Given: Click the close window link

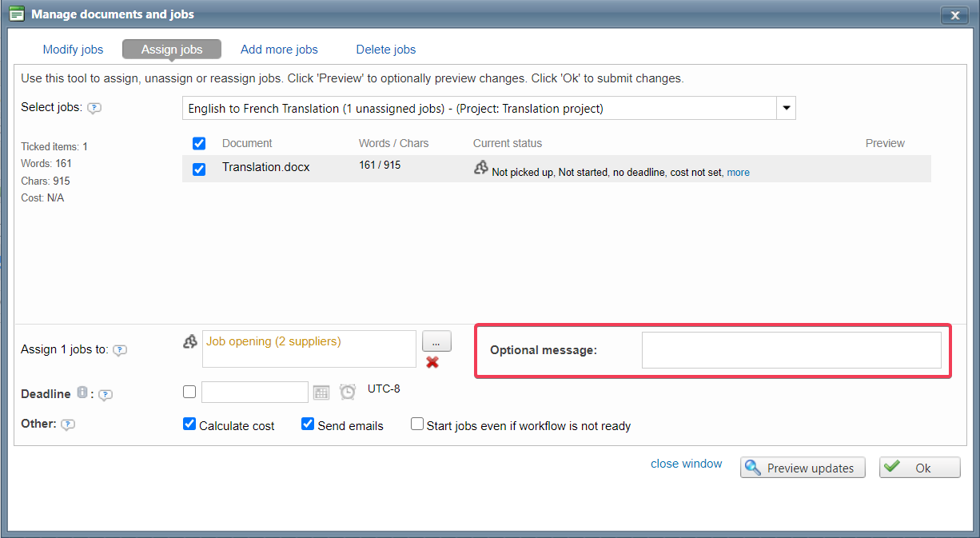Looking at the screenshot, I should pos(686,464).
